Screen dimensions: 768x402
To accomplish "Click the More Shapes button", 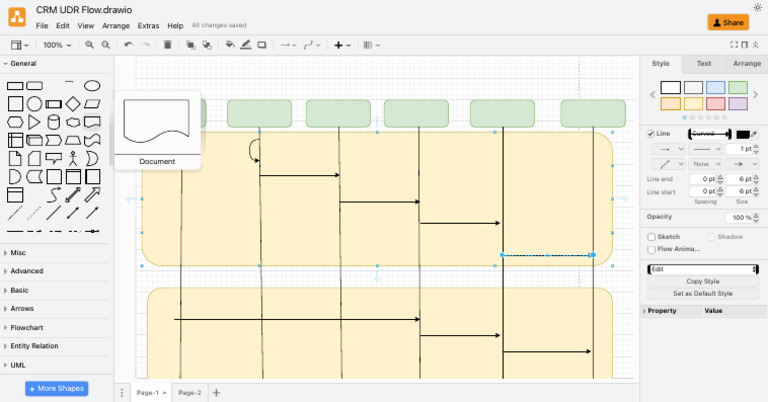I will 57,388.
